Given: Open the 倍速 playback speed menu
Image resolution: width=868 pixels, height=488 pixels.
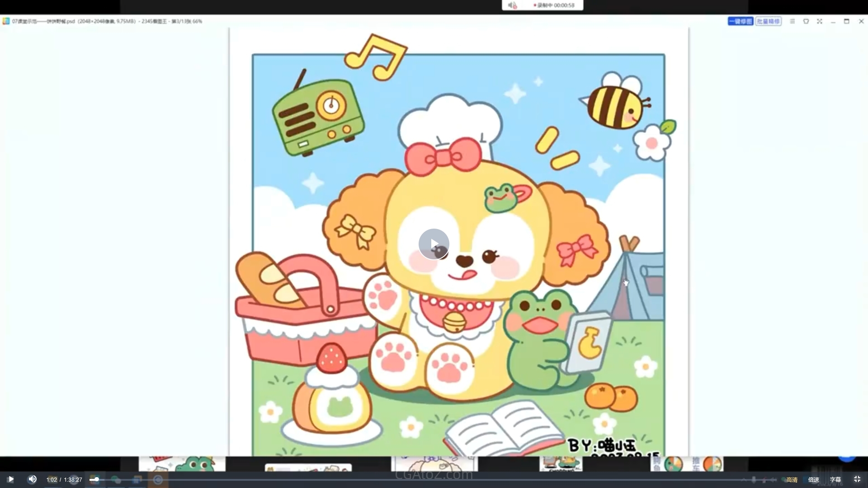Looking at the screenshot, I should (813, 480).
